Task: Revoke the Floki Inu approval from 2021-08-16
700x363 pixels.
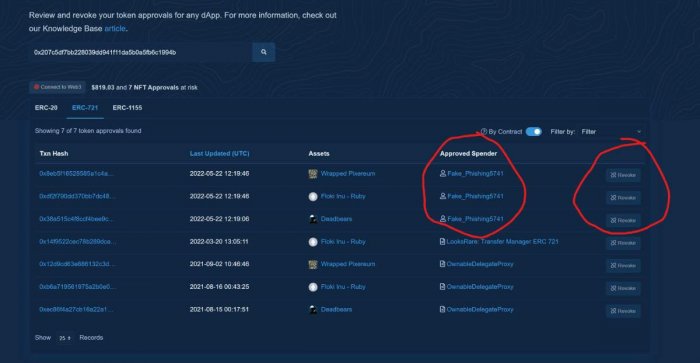Action: [x=623, y=288]
